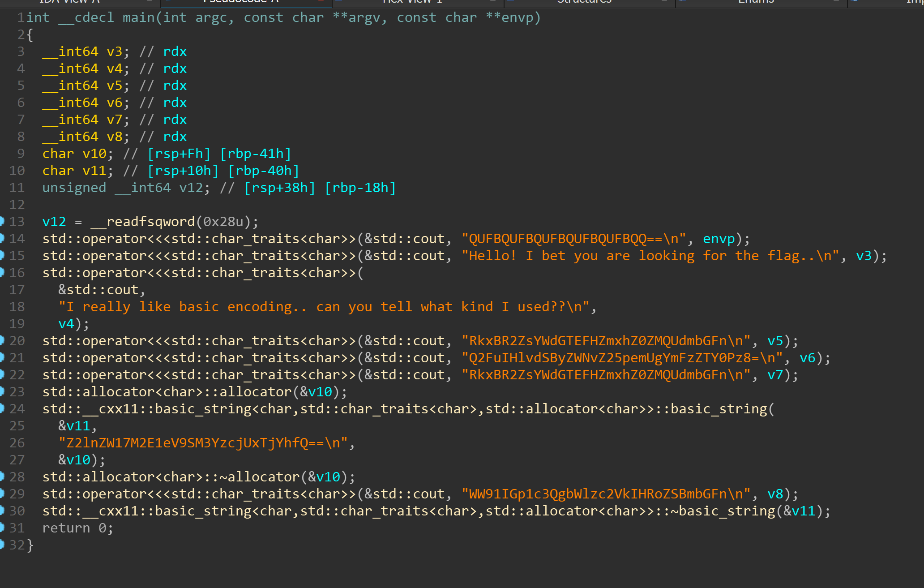
Task: Click the breakpoint dot beside line 13
Action: pyautogui.click(x=1, y=221)
